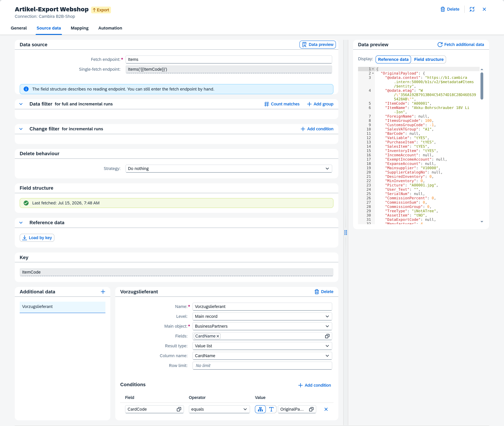This screenshot has height=426, width=504.
Task: Click the ItemCode key field
Action: coord(176,272)
